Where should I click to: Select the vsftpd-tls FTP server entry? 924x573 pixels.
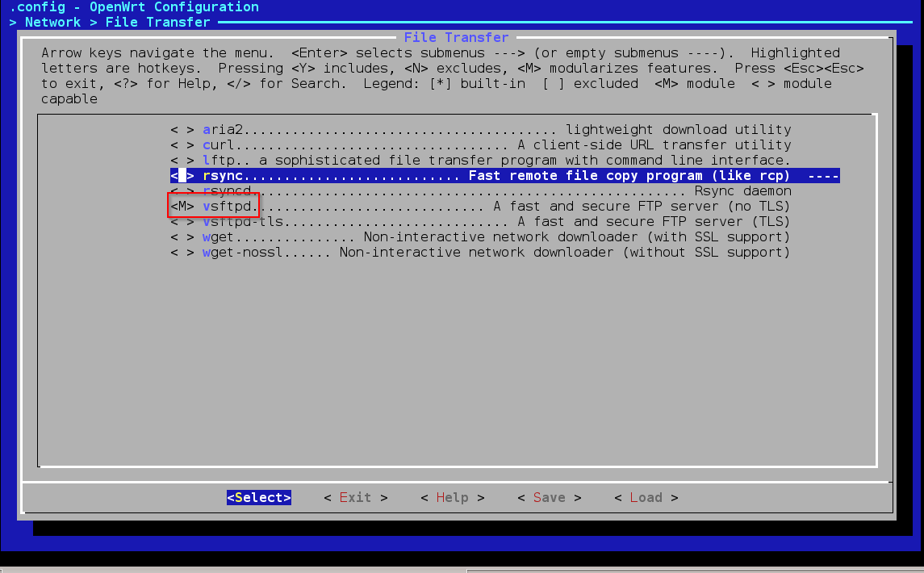click(496, 222)
